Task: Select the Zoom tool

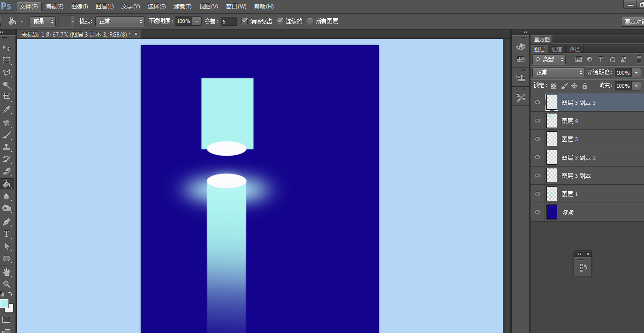Action: [x=7, y=284]
